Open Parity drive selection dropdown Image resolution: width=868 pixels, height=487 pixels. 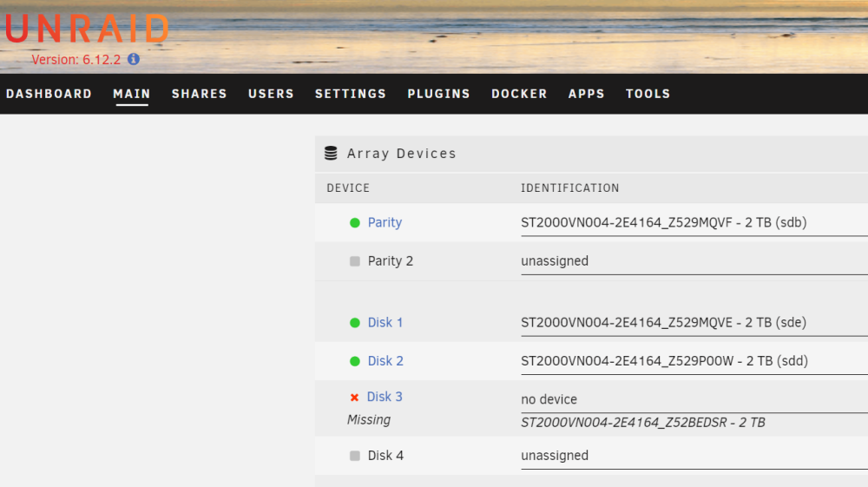(694, 223)
